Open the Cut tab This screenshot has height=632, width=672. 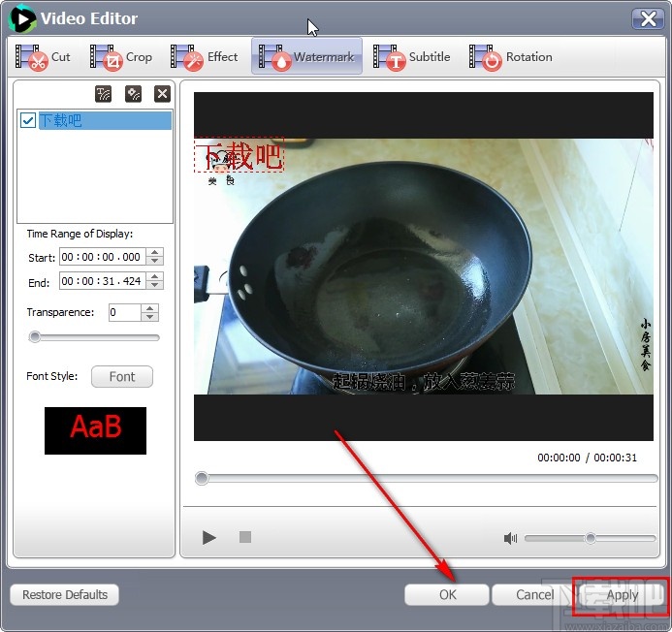click(x=43, y=57)
